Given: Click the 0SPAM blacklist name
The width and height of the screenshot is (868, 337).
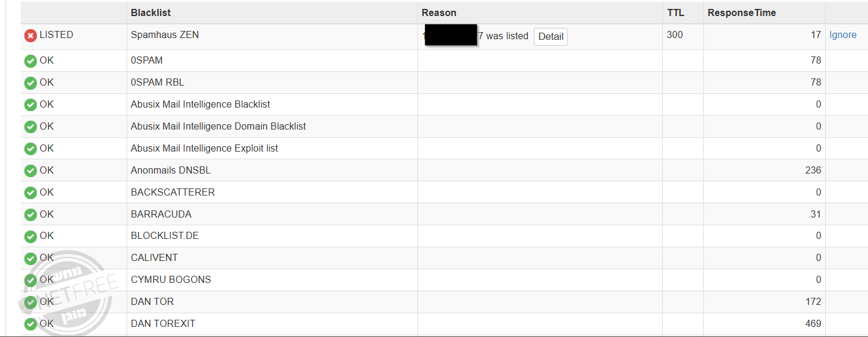Looking at the screenshot, I should [x=146, y=60].
